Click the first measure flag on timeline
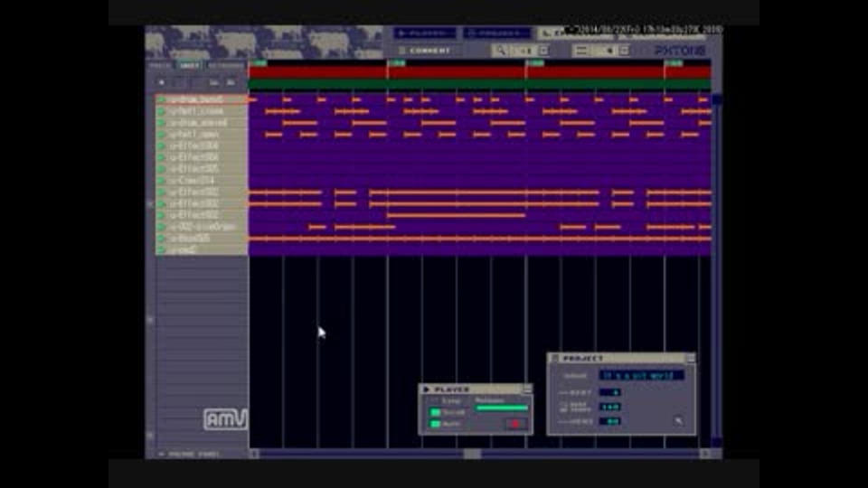 tap(258, 63)
